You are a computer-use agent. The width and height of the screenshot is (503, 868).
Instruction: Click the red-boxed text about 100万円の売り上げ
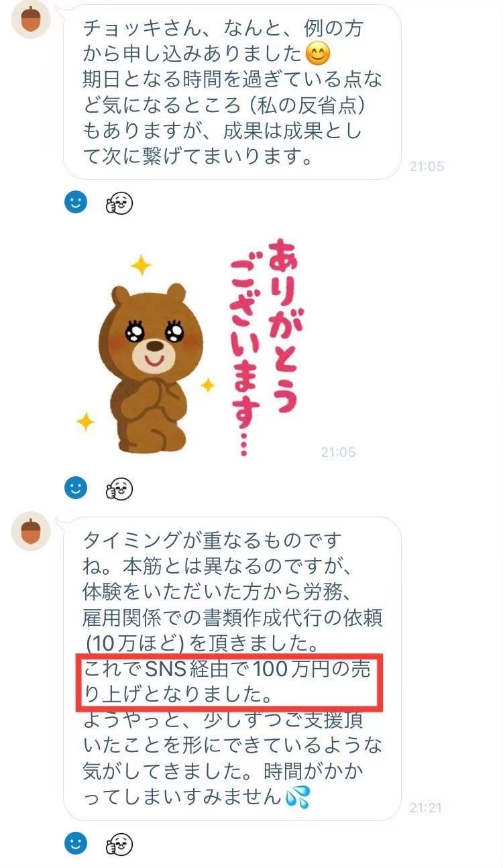230,680
